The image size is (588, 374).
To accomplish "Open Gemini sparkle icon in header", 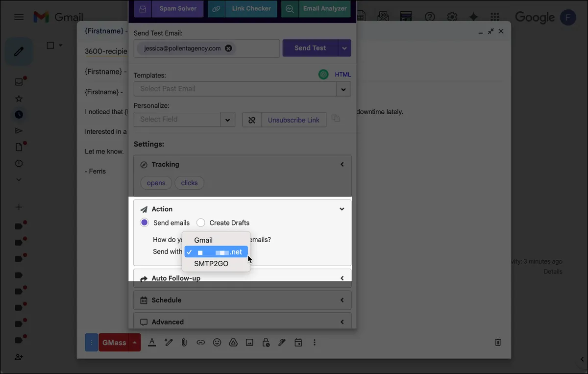I will point(473,17).
